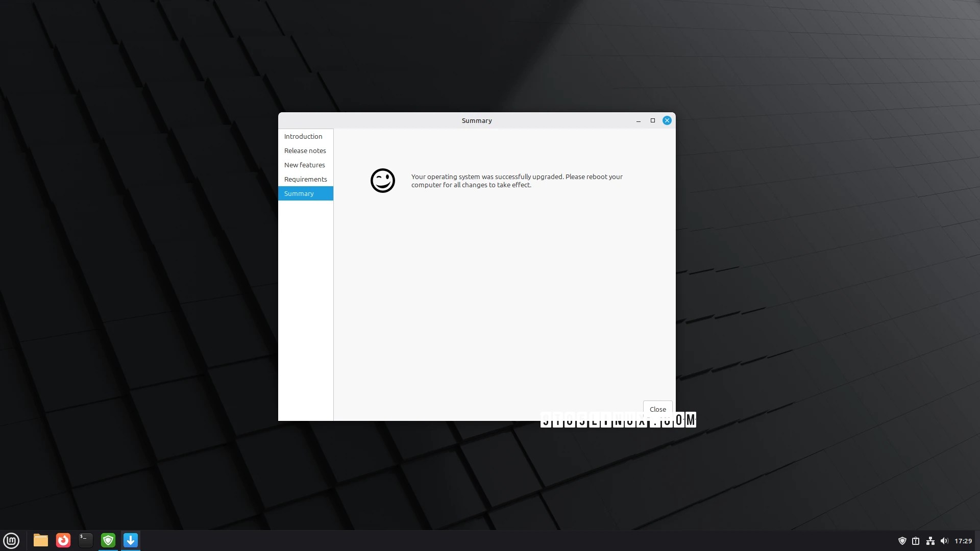Open the sound volume tray icon

[x=944, y=541]
